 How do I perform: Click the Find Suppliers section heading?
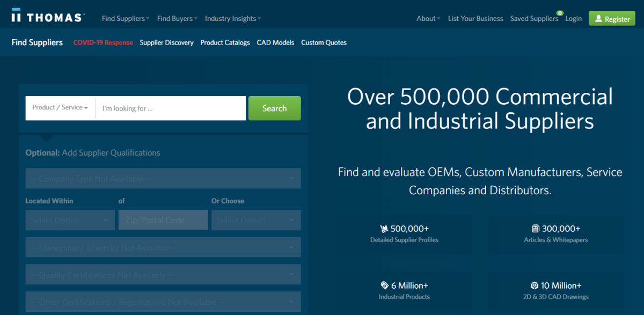(37, 43)
